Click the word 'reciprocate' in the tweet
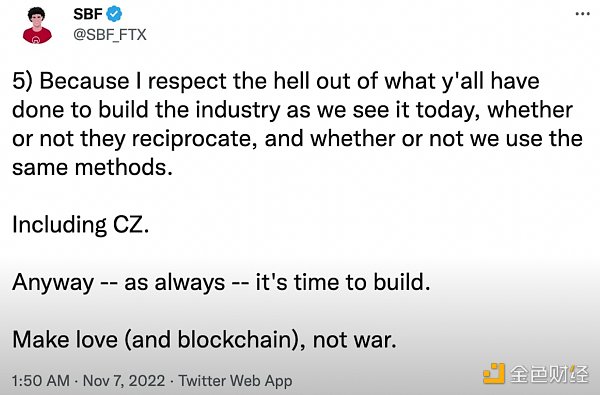The height and width of the screenshot is (395, 600). point(194,139)
